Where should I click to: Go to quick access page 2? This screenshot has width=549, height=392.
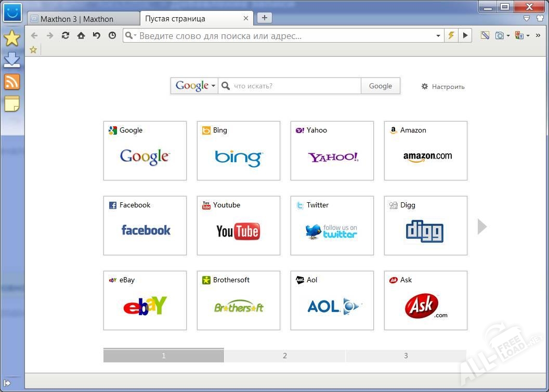tap(284, 356)
